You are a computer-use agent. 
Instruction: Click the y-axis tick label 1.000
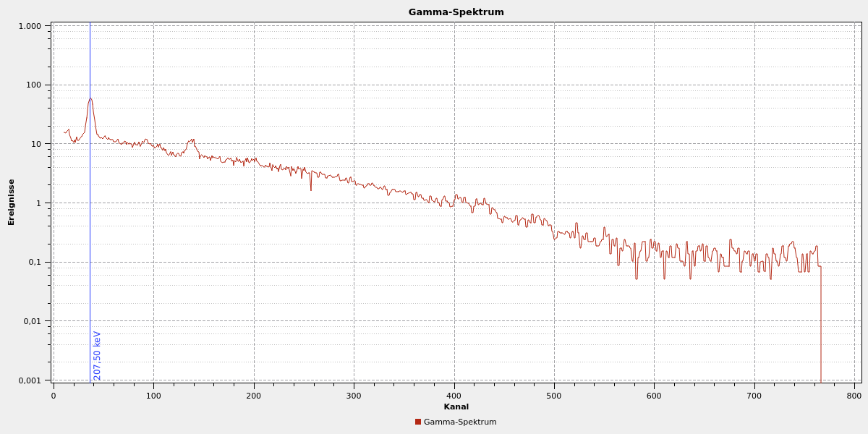[x=30, y=26]
